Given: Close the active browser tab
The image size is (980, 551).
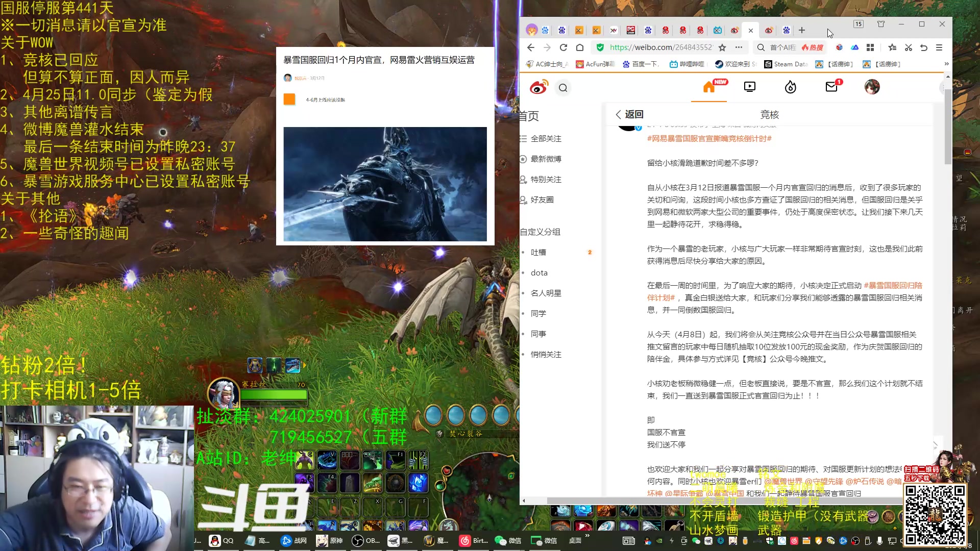Looking at the screenshot, I should (x=751, y=31).
